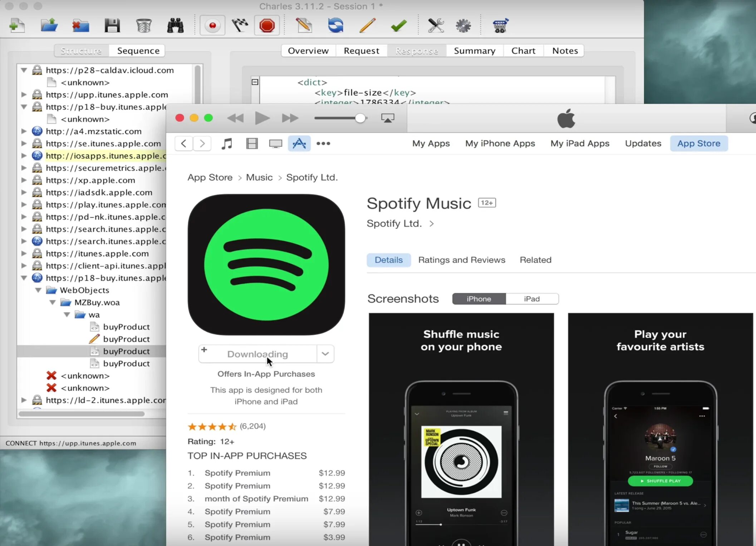Toggle iPad screenshot view
Viewport: 756px width, 546px height.
click(532, 299)
